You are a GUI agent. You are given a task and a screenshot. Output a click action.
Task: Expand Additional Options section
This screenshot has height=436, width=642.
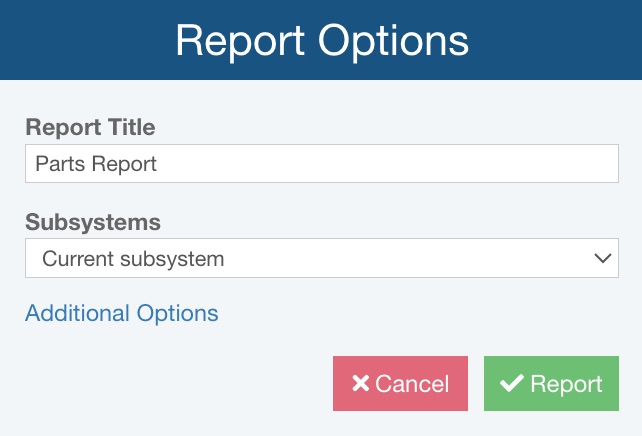point(121,313)
